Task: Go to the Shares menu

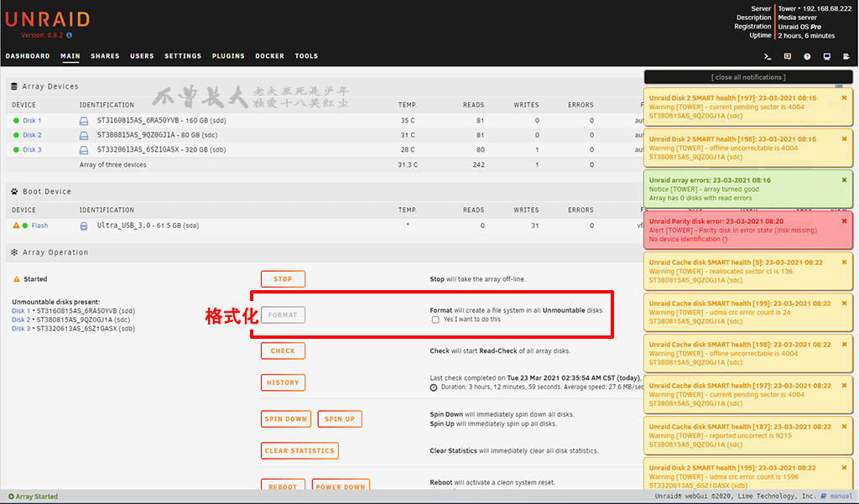Action: coord(105,56)
